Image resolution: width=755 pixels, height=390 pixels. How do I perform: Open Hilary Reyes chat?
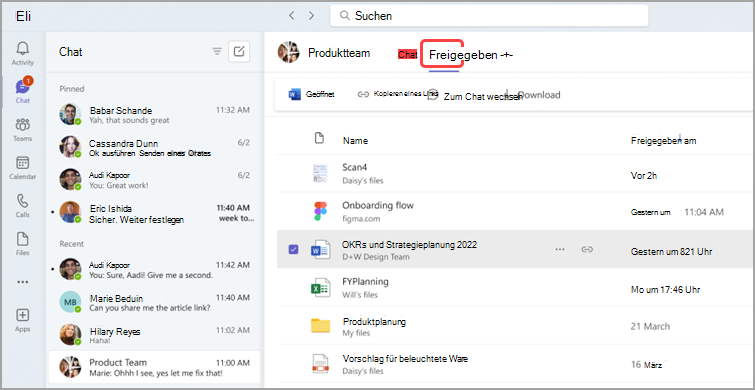[x=155, y=335]
